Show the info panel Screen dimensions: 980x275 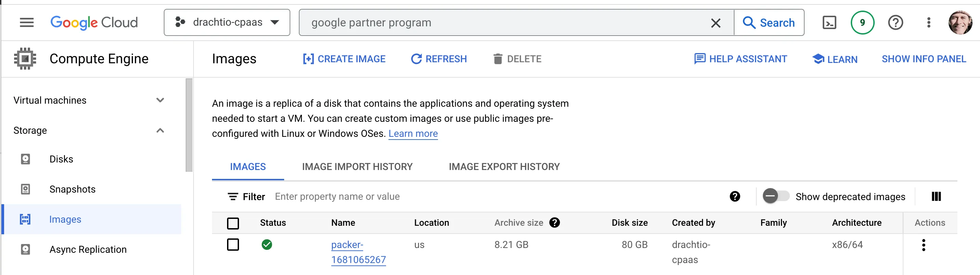[923, 59]
